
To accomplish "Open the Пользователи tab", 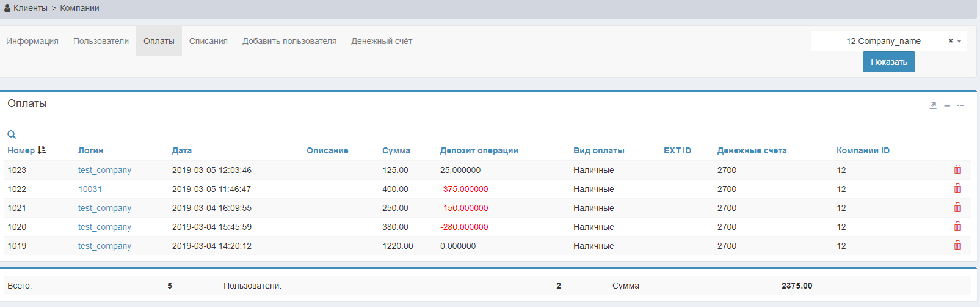I will tap(101, 41).
